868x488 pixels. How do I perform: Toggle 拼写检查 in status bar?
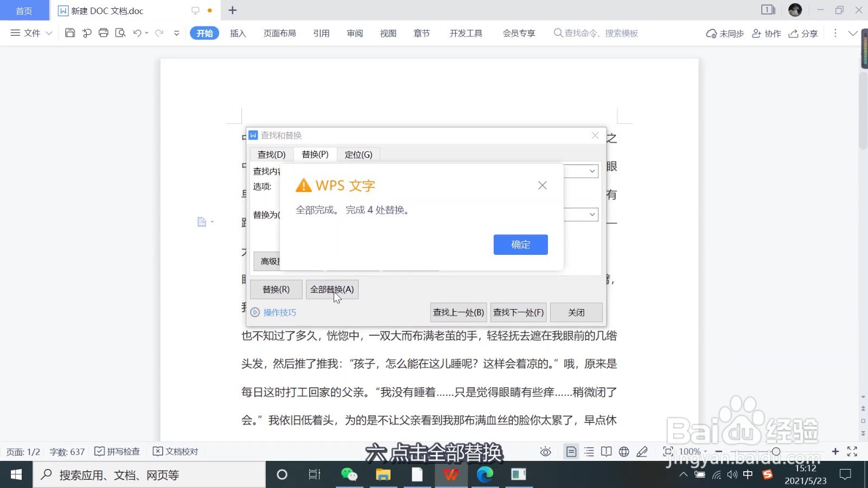pos(117,451)
